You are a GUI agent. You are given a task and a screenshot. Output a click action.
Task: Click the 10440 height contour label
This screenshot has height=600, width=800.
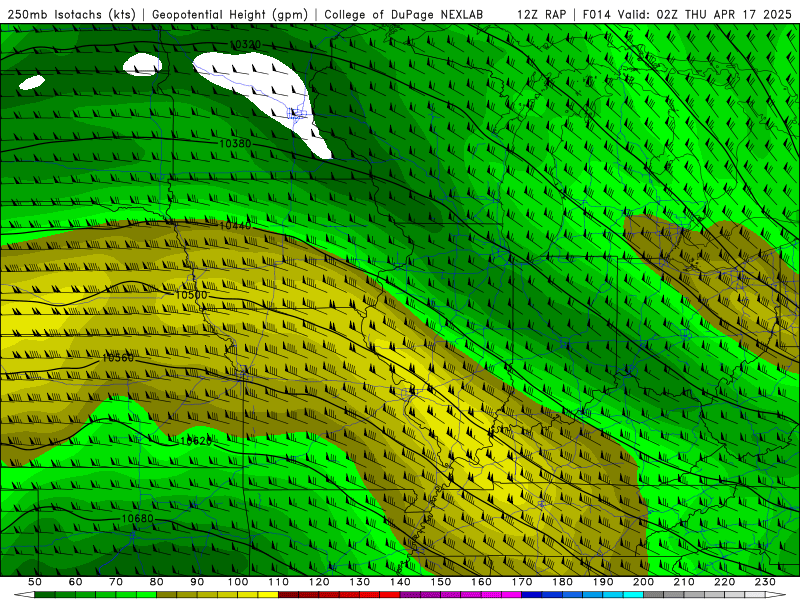pos(235,226)
